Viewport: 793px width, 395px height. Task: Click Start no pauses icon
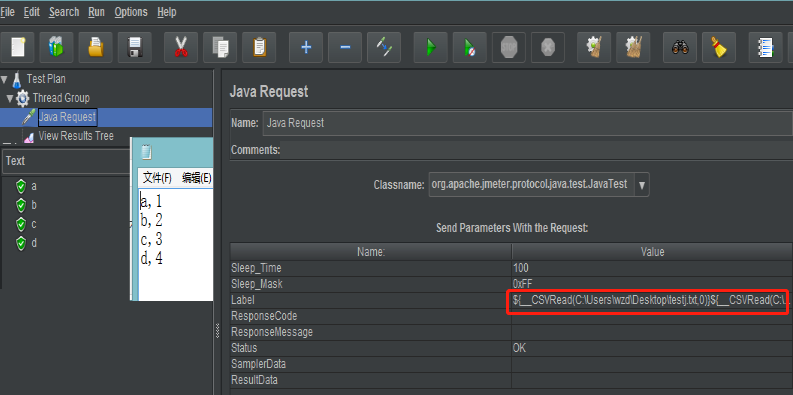(x=469, y=48)
